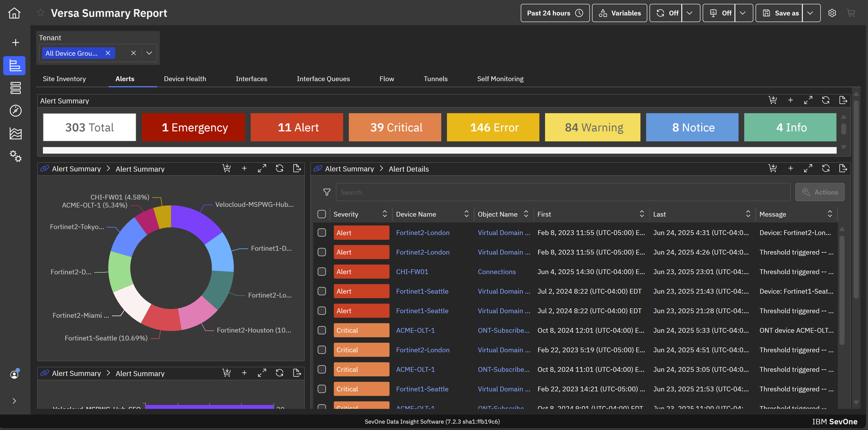The width and height of the screenshot is (868, 430).
Task: Open the compass explore icon in sidebar
Action: point(15,111)
